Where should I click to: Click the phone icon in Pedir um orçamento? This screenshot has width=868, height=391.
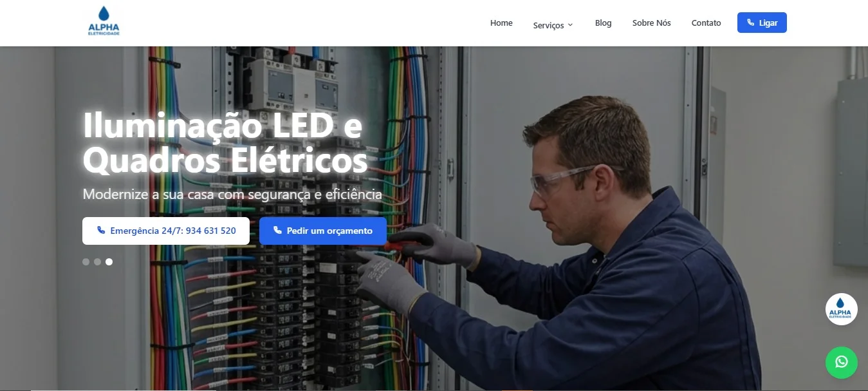click(x=277, y=231)
